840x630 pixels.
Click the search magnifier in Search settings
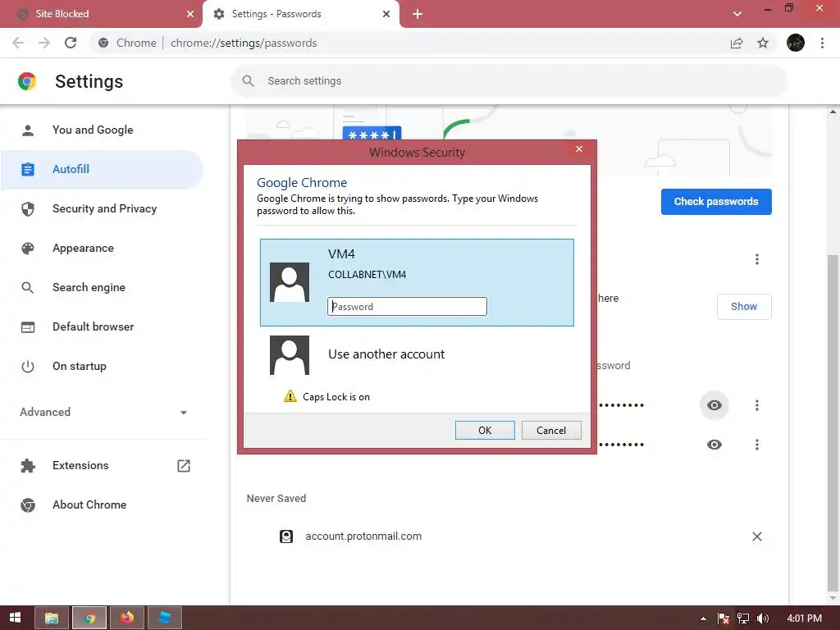click(x=248, y=81)
